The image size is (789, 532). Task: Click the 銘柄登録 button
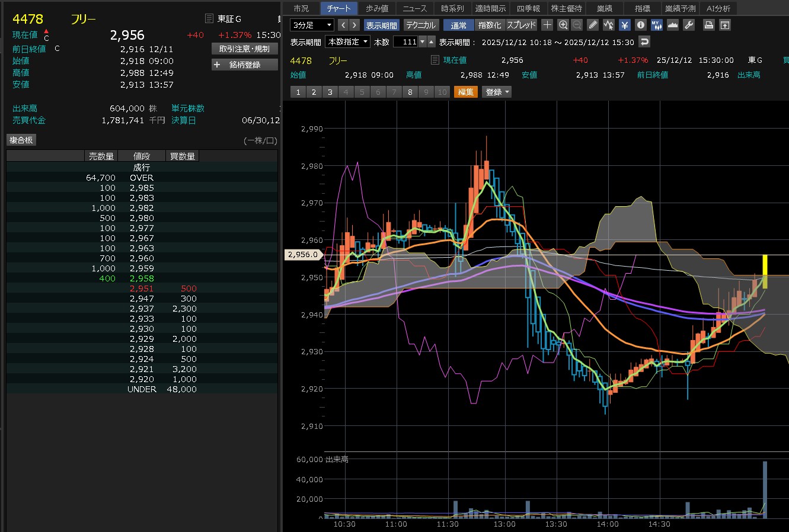point(245,65)
